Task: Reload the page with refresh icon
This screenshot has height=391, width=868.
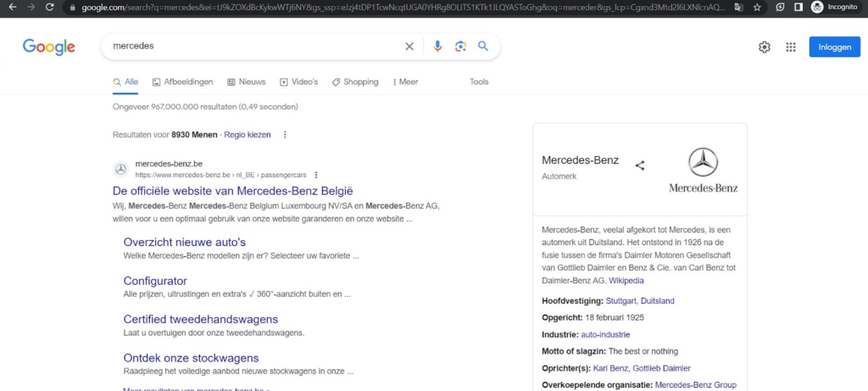Action: point(50,7)
